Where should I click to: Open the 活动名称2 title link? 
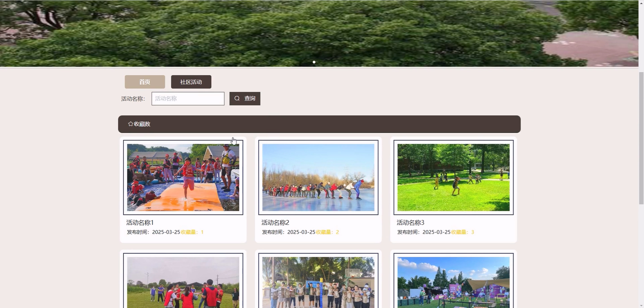(x=275, y=222)
